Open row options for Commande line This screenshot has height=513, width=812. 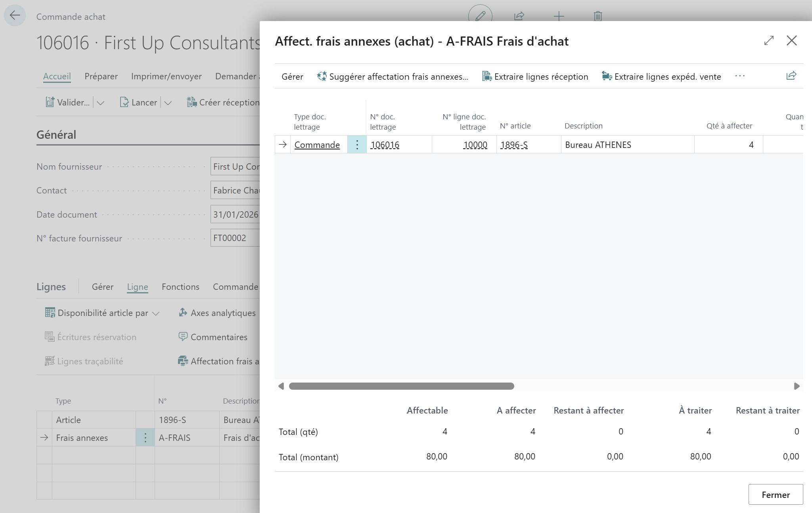(x=357, y=145)
